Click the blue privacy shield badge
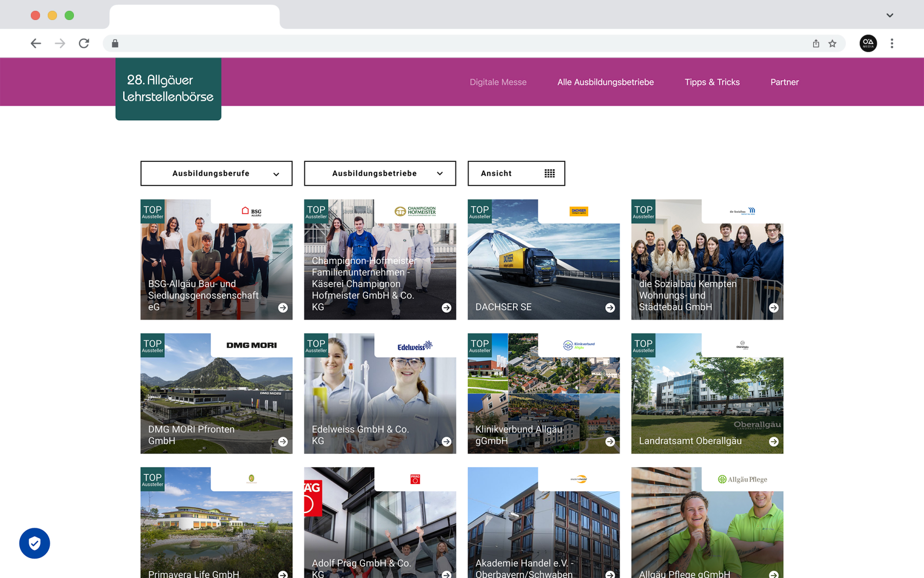This screenshot has width=924, height=578. pyautogui.click(x=34, y=543)
